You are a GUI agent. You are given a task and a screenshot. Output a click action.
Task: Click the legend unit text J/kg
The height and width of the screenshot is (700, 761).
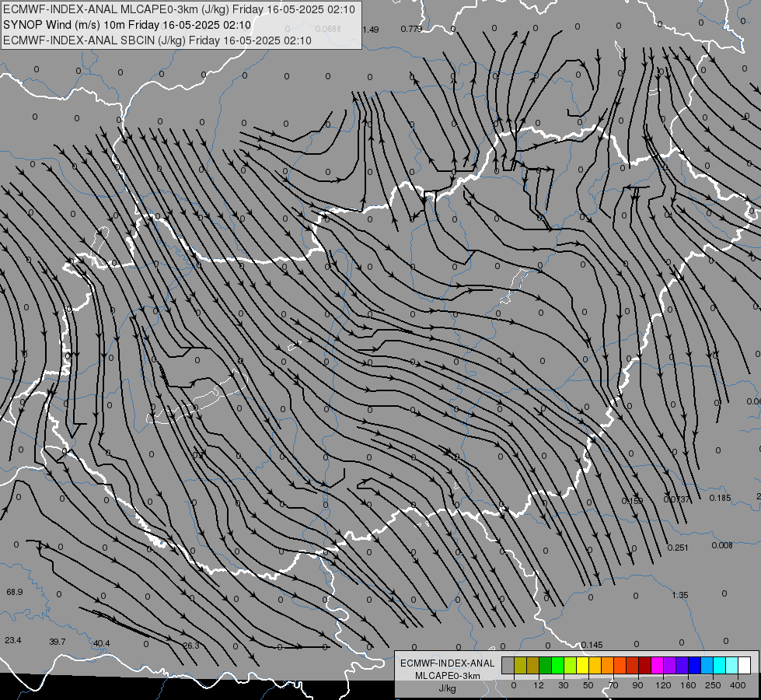click(448, 688)
